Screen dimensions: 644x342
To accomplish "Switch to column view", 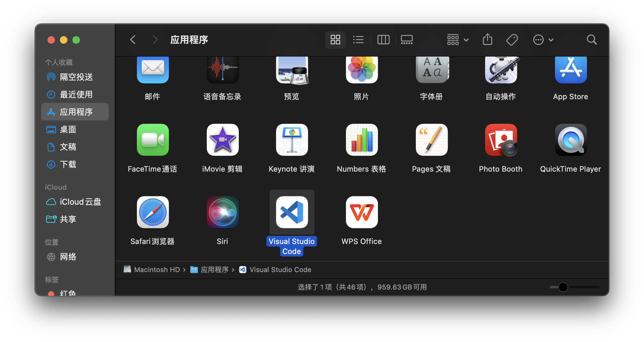I will [x=383, y=40].
